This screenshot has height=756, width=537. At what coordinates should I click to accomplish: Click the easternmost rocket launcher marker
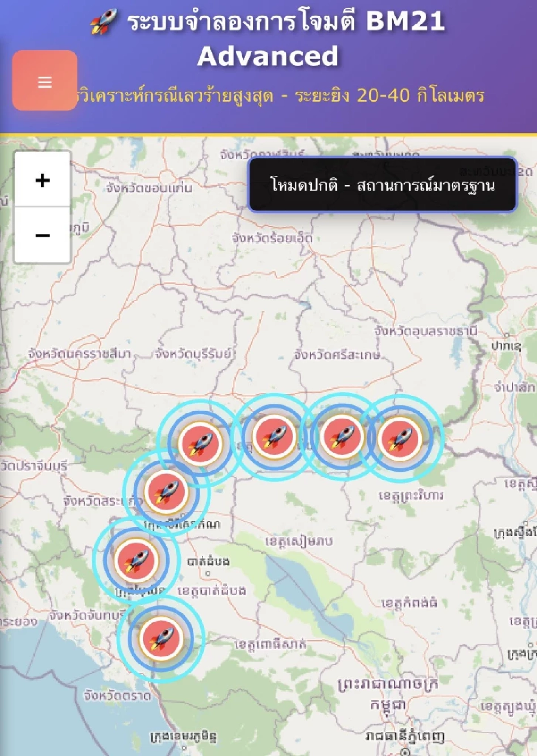click(400, 438)
